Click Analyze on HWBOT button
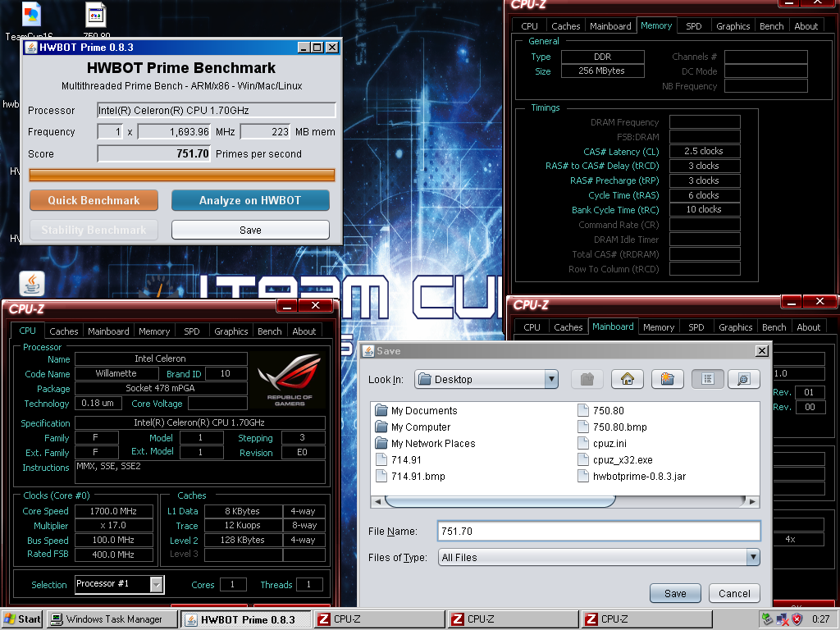The width and height of the screenshot is (840, 630). [x=250, y=200]
